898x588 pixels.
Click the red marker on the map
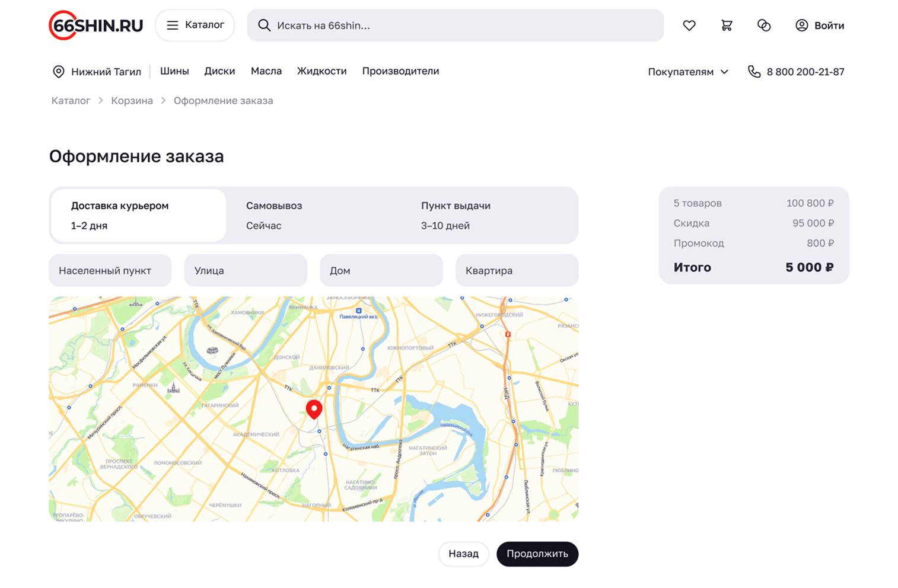[314, 409]
